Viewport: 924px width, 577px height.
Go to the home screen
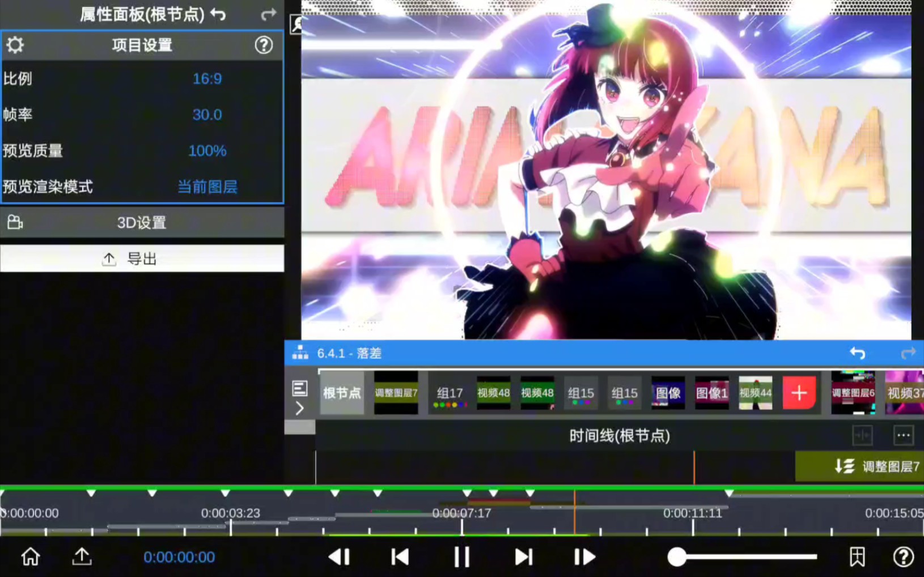click(x=31, y=557)
